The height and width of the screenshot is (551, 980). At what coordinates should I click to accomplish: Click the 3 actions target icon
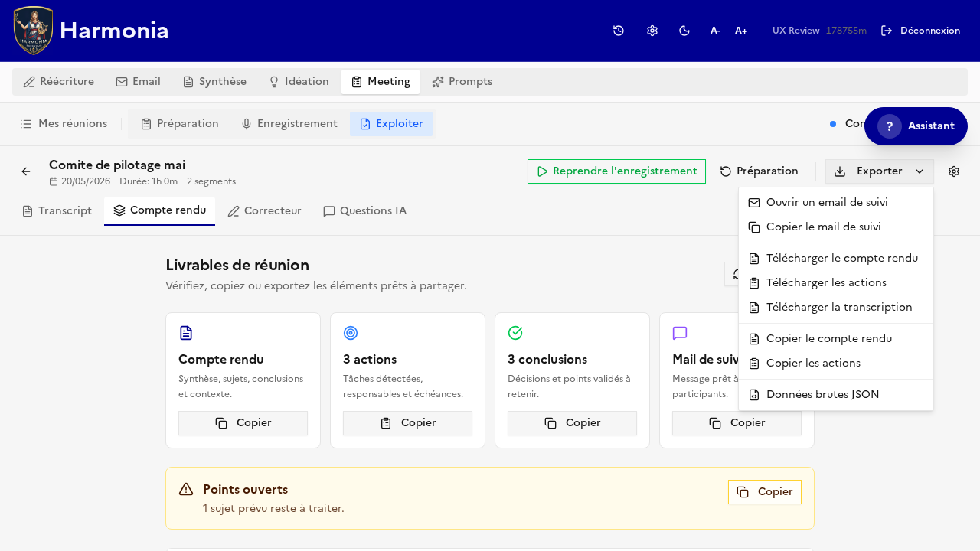click(351, 333)
